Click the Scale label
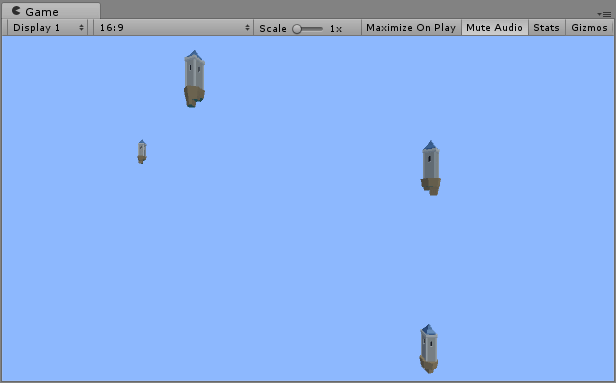This screenshot has height=383, width=616. [273, 28]
